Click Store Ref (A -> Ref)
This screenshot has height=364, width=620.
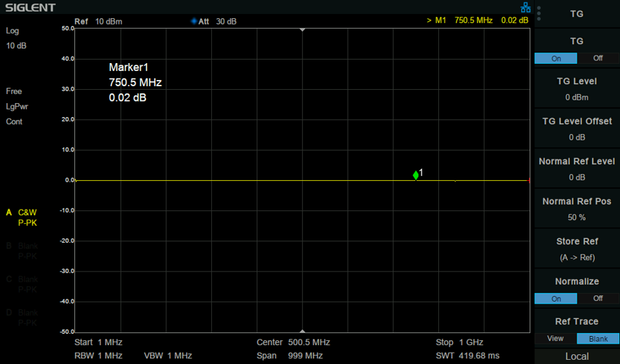point(577,249)
